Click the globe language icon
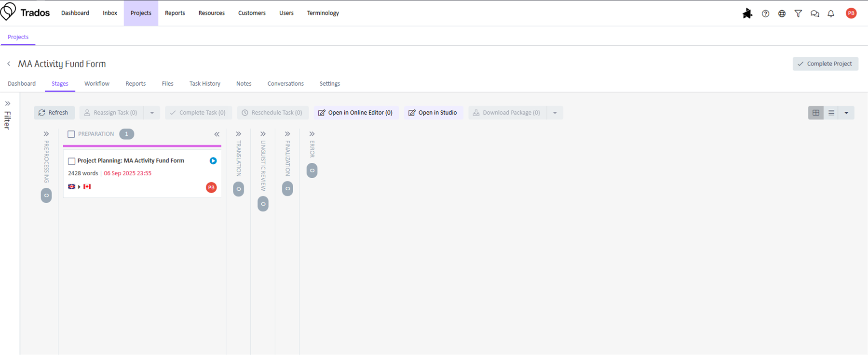Viewport: 868px width, 355px height. click(782, 13)
